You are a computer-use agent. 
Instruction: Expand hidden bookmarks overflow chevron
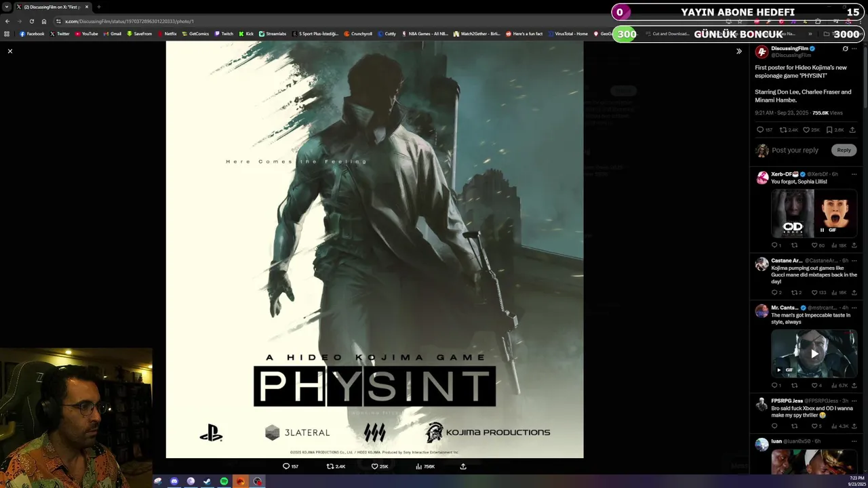[810, 33]
